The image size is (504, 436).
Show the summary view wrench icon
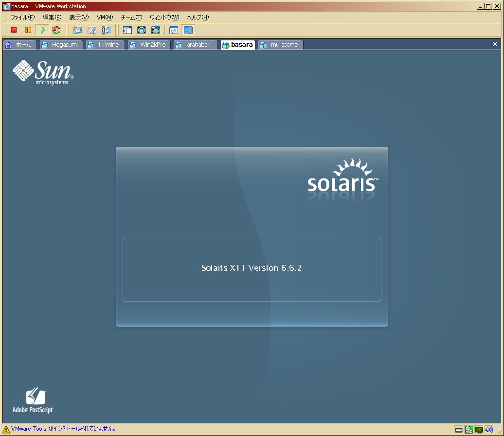(x=174, y=30)
